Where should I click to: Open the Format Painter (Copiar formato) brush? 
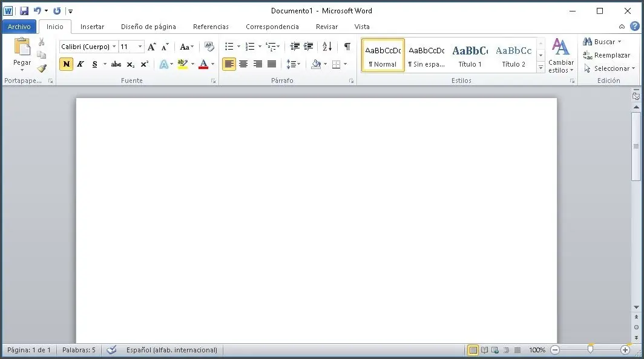coord(41,68)
